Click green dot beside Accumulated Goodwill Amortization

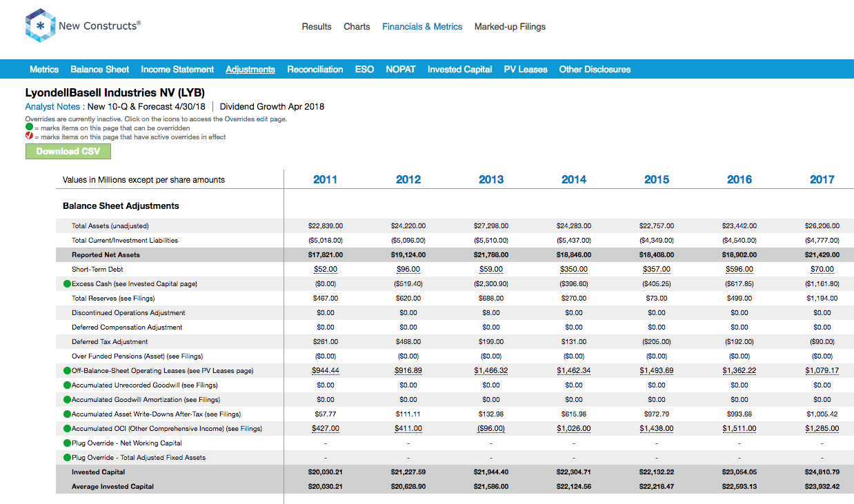pos(67,400)
